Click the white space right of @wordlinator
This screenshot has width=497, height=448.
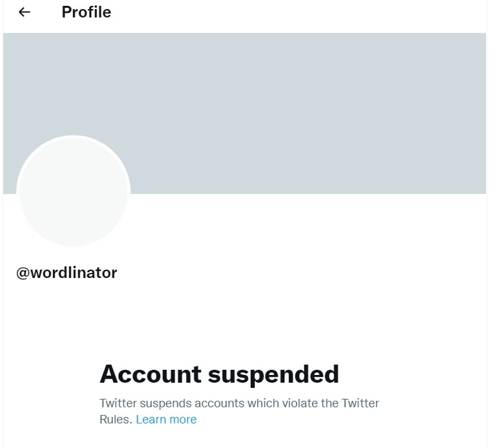291,273
